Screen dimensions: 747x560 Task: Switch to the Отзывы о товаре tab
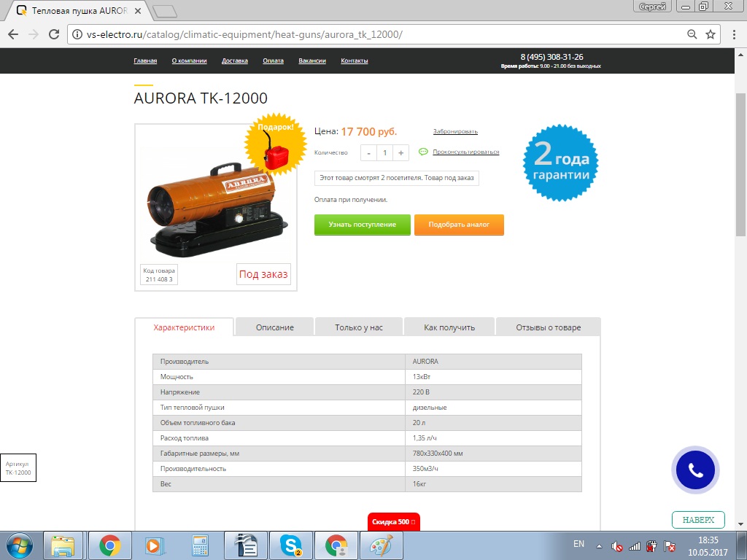(549, 327)
